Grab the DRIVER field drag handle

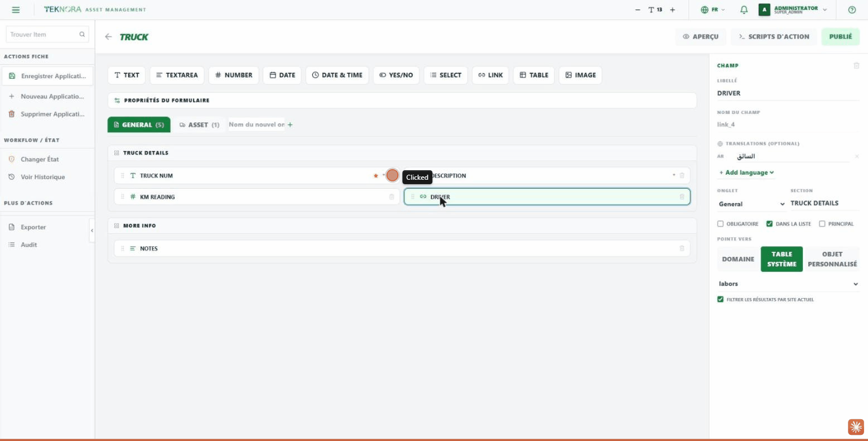tap(413, 197)
